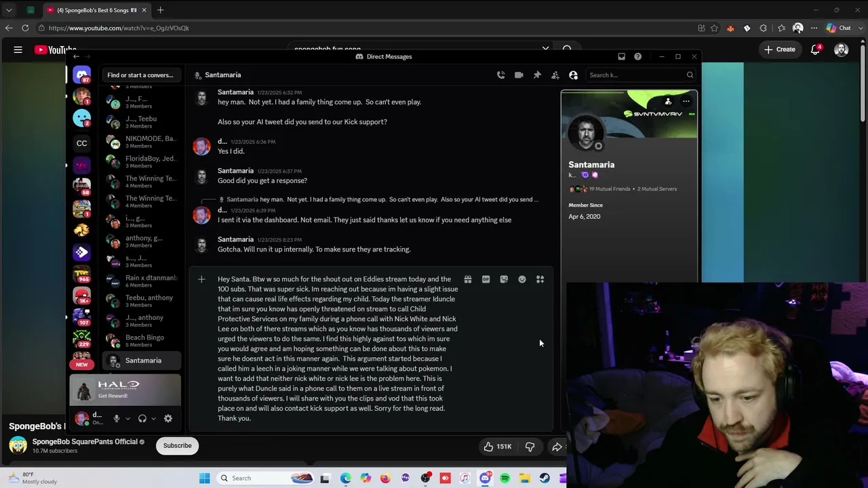Open the YouTube guide menu

coord(18,49)
